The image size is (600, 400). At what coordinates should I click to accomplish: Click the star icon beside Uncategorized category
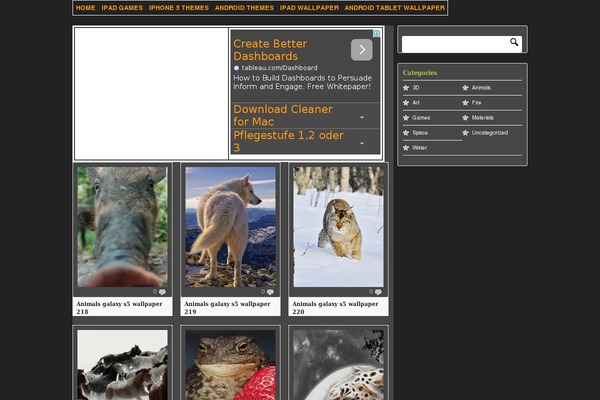tap(465, 132)
